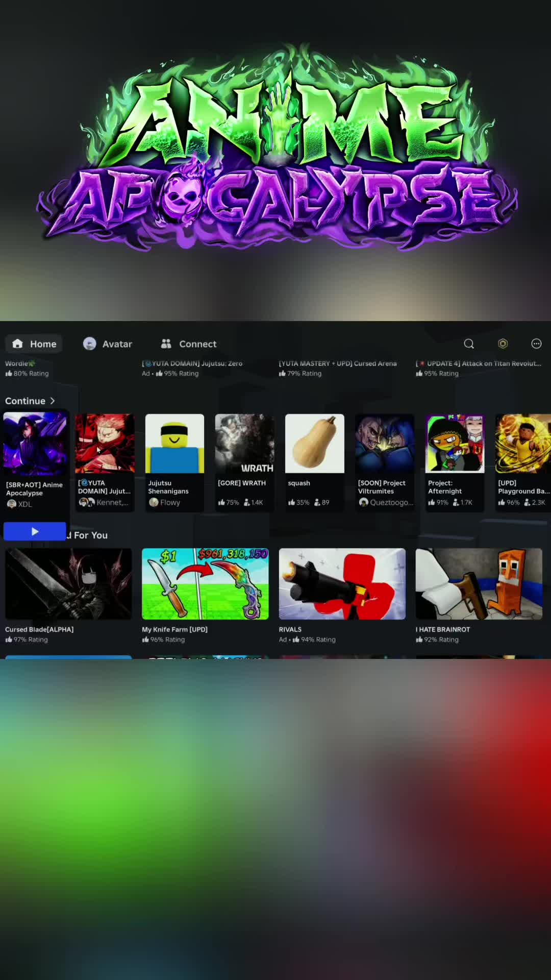Open the more options ellipsis icon
Viewport: 551px width, 980px height.
pos(536,344)
